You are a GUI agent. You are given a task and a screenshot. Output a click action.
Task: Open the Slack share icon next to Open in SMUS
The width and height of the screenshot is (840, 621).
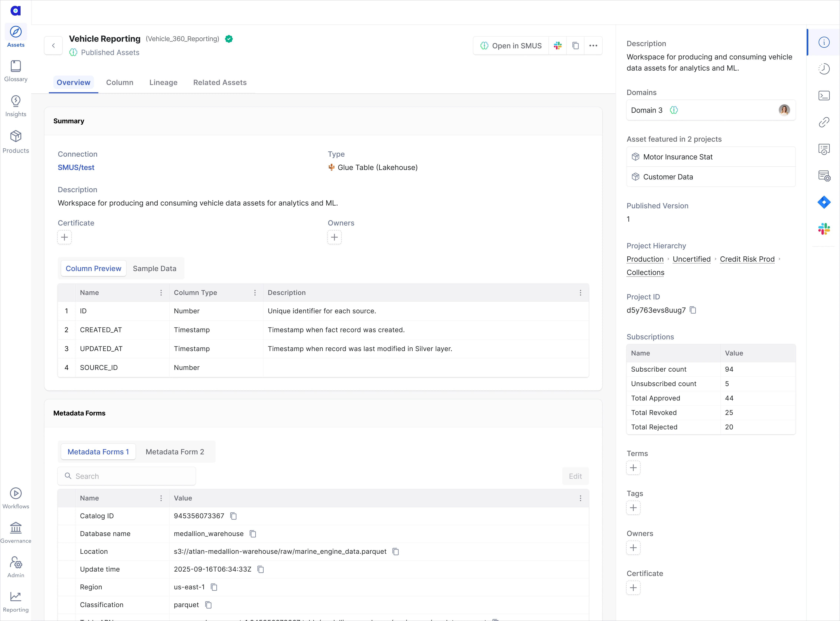(x=558, y=46)
